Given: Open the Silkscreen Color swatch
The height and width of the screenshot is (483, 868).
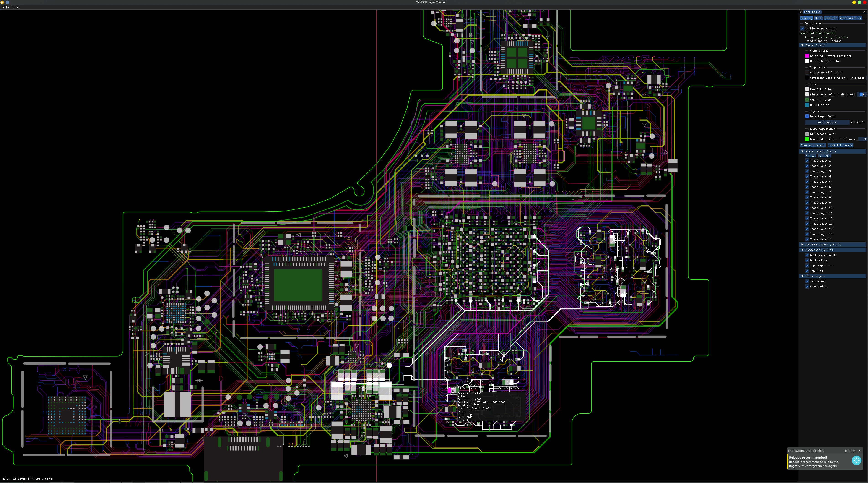Looking at the screenshot, I should [x=807, y=134].
